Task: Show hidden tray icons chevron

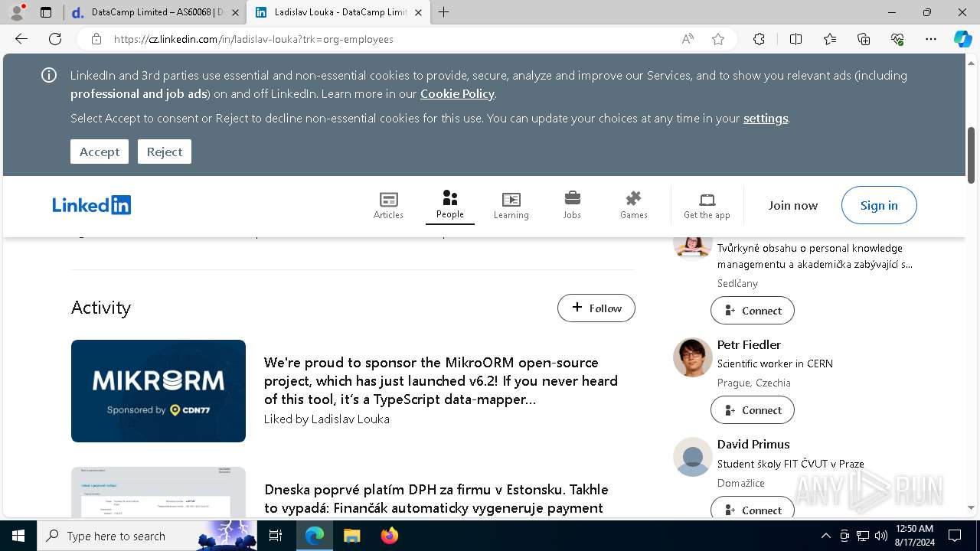Action: click(825, 536)
